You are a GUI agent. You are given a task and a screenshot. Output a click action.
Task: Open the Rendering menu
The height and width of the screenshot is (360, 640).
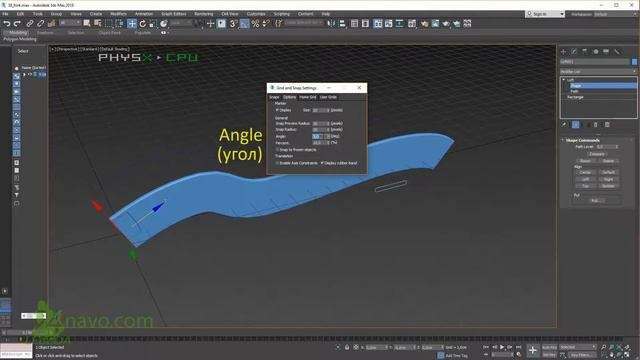click(203, 14)
